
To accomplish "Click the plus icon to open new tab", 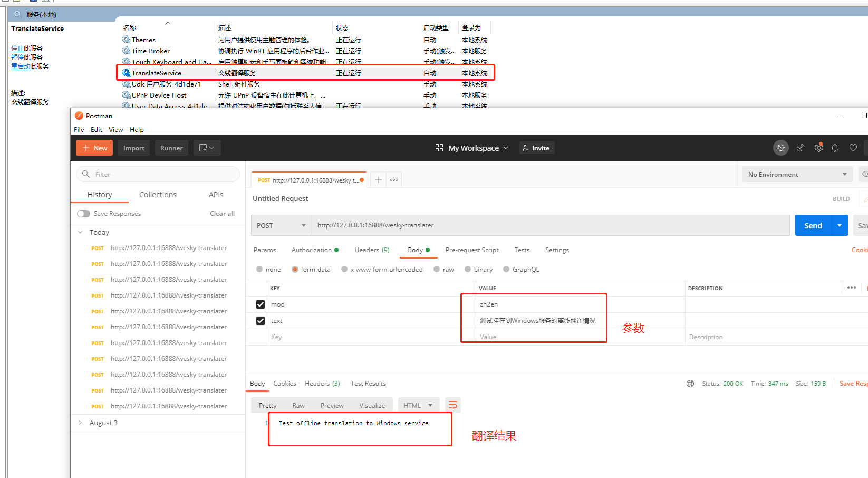I will (379, 180).
